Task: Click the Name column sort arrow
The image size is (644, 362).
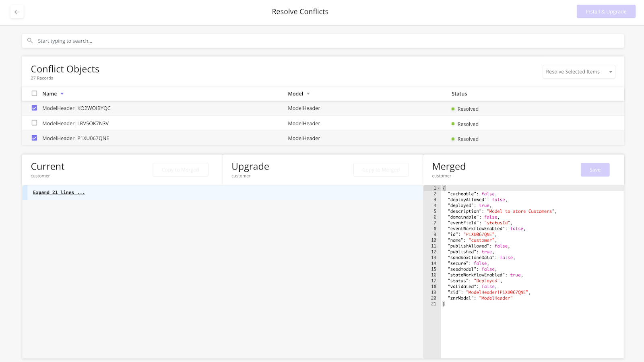Action: (x=62, y=94)
